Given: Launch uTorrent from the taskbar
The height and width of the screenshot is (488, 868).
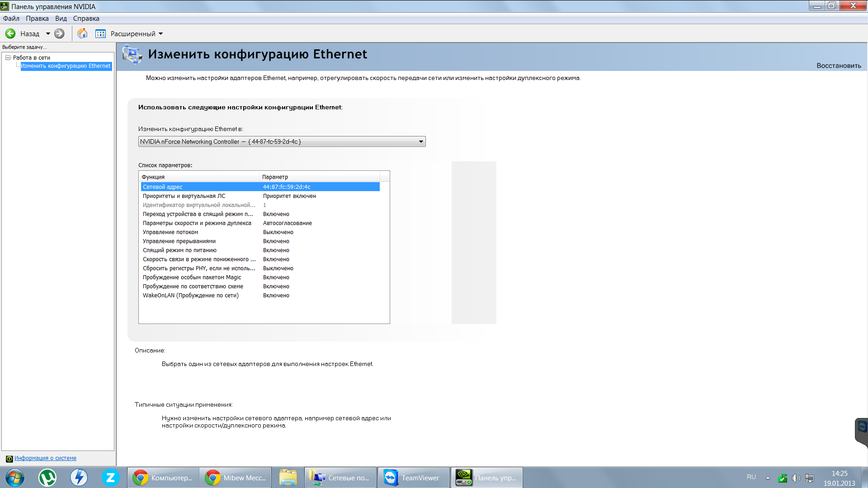Looking at the screenshot, I should tap(47, 478).
